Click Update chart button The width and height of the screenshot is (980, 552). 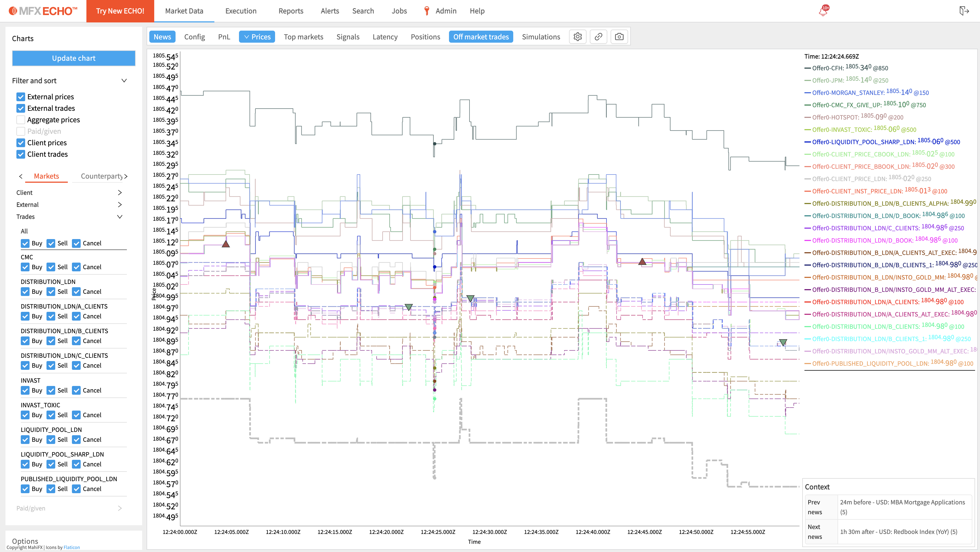coord(74,58)
